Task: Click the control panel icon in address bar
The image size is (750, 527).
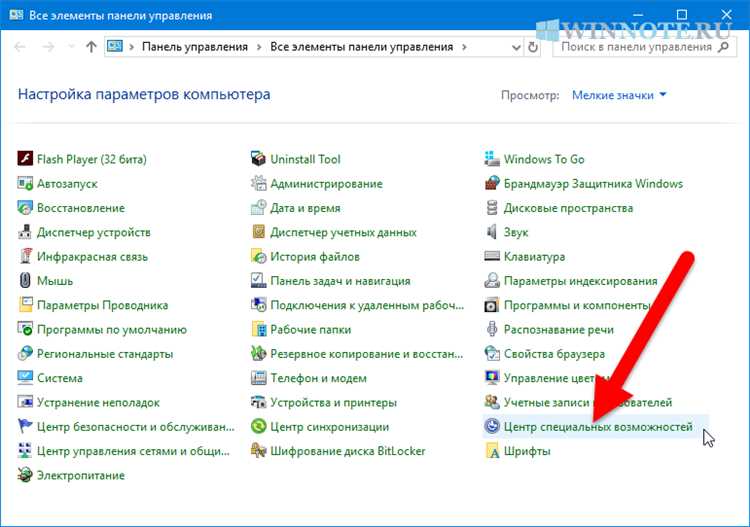Action: [x=115, y=46]
